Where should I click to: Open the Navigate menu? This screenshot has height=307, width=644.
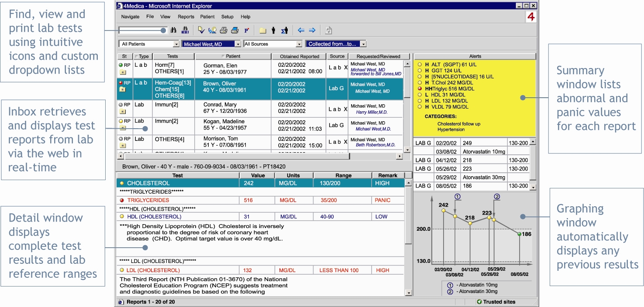click(130, 17)
